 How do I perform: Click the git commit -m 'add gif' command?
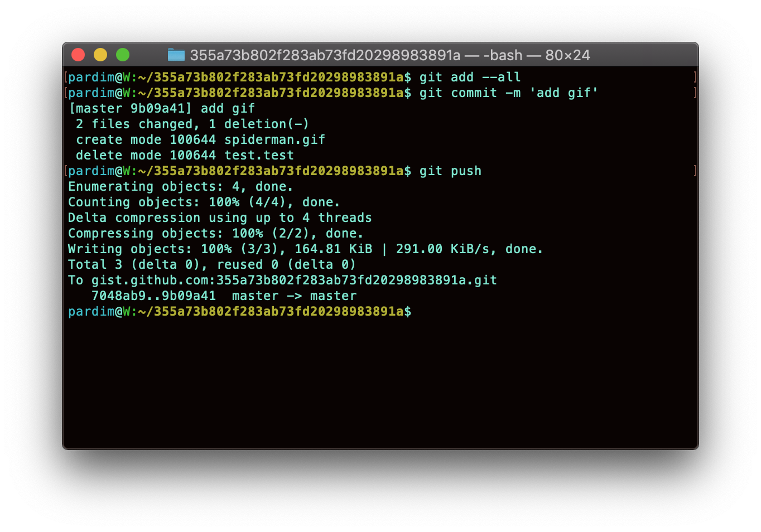coord(508,93)
